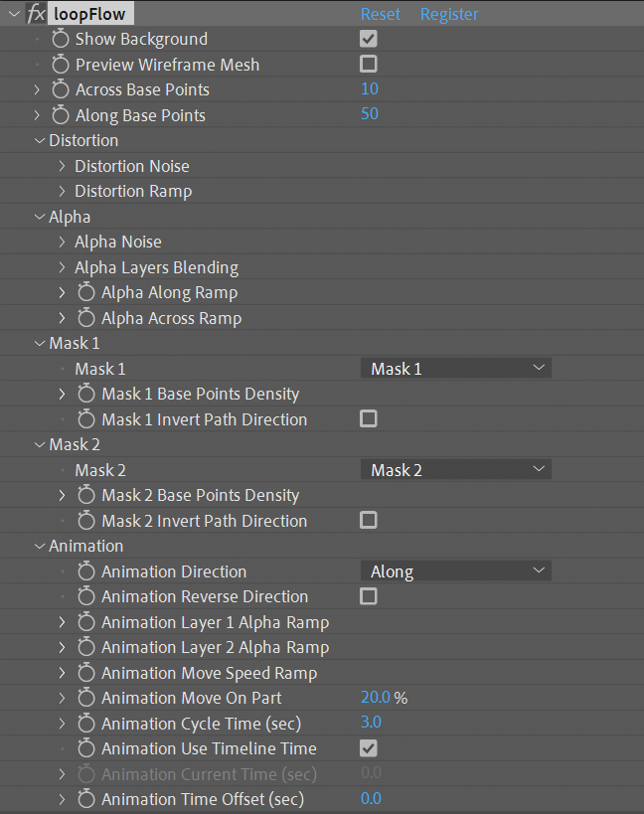The width and height of the screenshot is (644, 814).
Task: Uncheck the Show Background checkbox
Action: (x=369, y=39)
